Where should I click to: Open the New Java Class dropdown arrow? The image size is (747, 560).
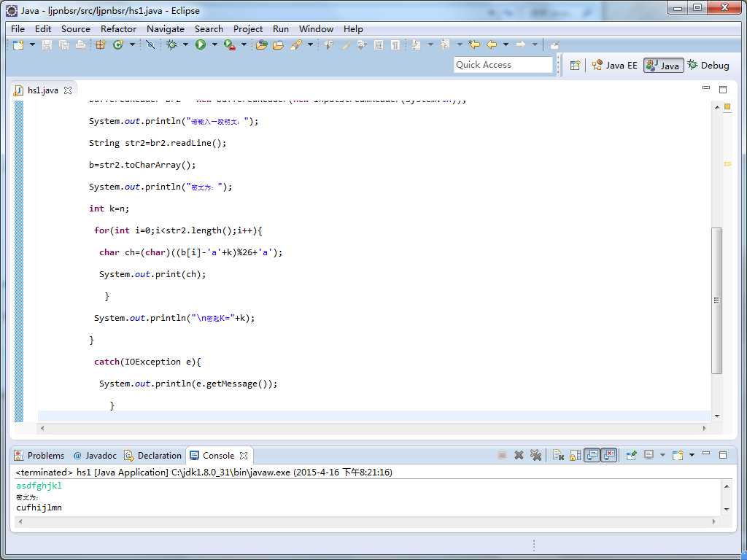tap(133, 44)
